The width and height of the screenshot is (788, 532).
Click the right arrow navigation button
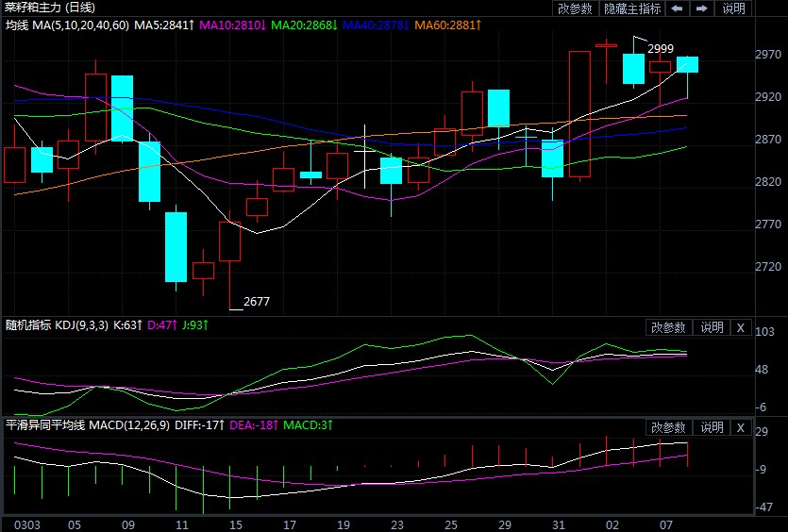(701, 8)
